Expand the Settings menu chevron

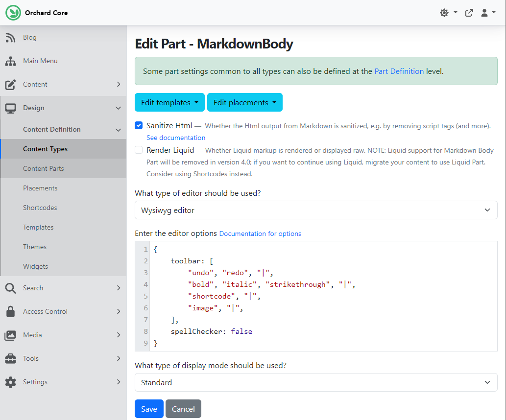coord(119,382)
